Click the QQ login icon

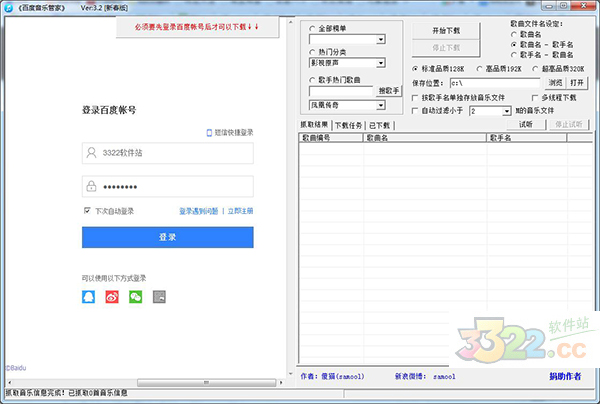coord(88,296)
